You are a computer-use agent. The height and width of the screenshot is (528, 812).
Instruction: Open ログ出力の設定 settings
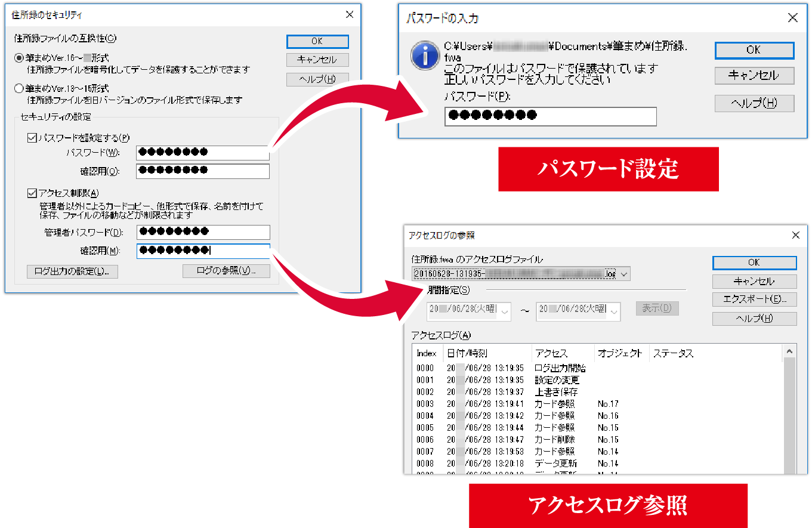(x=72, y=271)
